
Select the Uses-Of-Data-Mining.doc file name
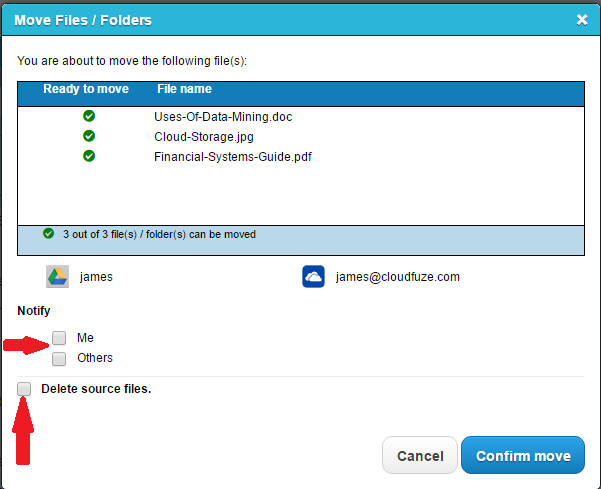point(222,117)
